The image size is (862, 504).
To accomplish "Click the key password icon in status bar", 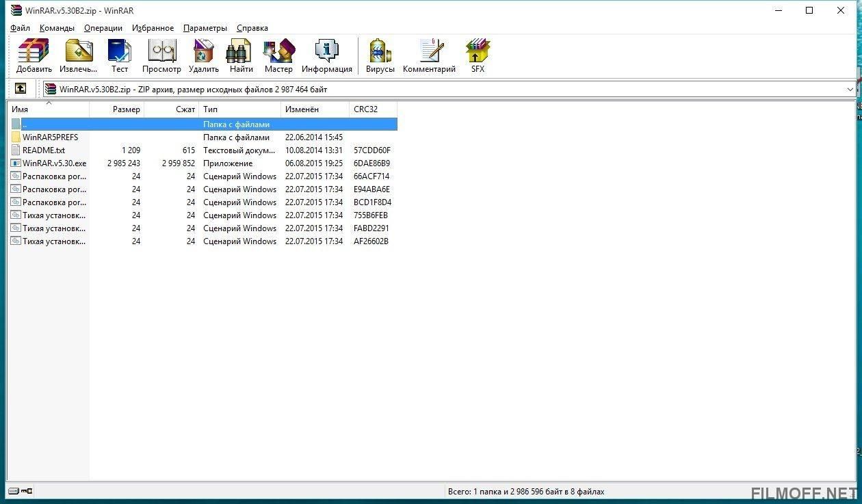I will [x=27, y=491].
